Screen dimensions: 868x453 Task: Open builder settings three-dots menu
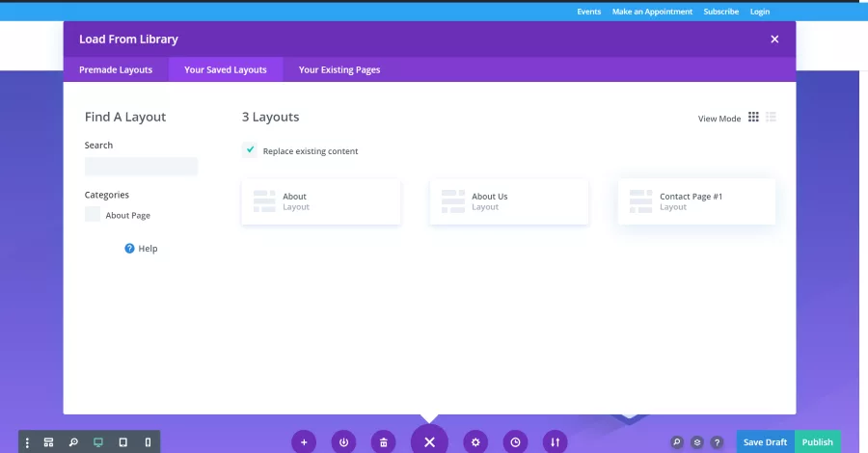click(27, 442)
